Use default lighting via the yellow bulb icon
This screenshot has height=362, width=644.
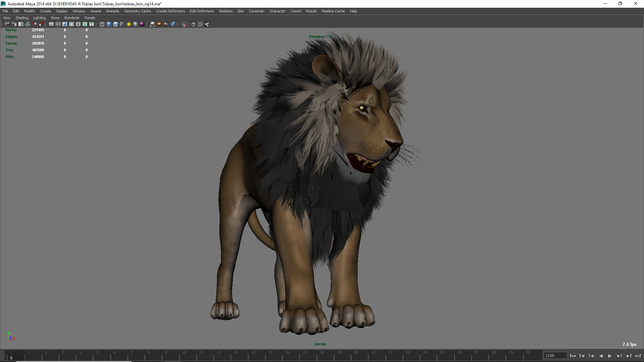pyautogui.click(x=129, y=24)
